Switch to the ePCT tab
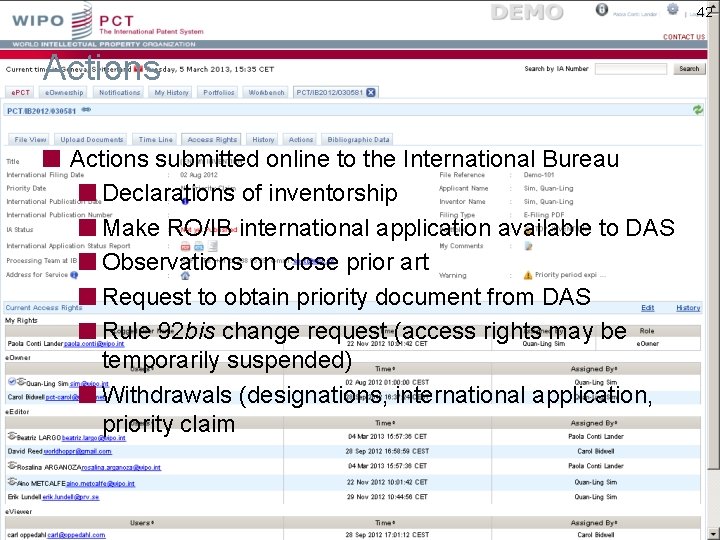The height and width of the screenshot is (540, 720). [x=20, y=92]
